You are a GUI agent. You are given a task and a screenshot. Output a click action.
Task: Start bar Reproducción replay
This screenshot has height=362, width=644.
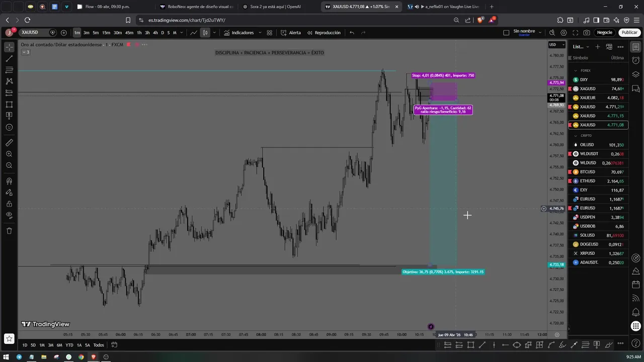(324, 33)
